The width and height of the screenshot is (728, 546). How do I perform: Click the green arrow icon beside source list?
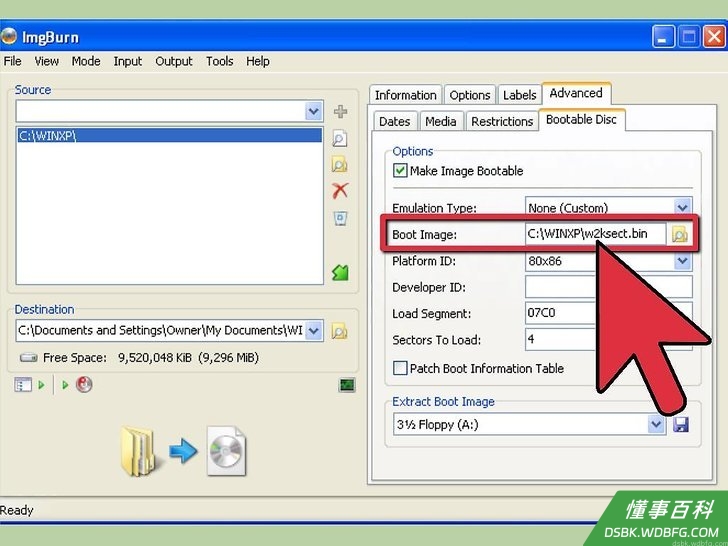(340, 273)
